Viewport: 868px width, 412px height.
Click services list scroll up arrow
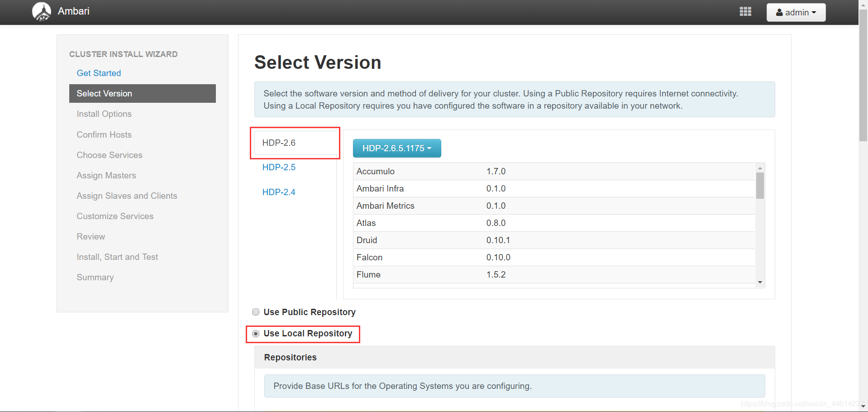(760, 168)
